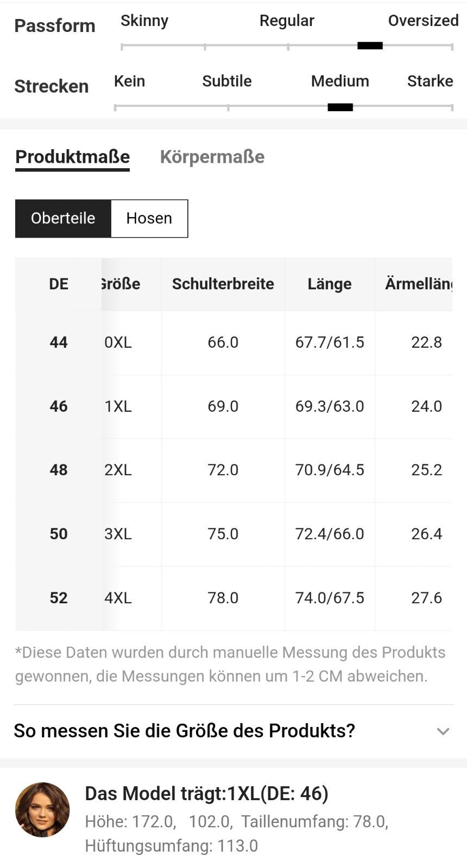Click the Ärmellänge column header
The width and height of the screenshot is (467, 868).
coord(418,284)
